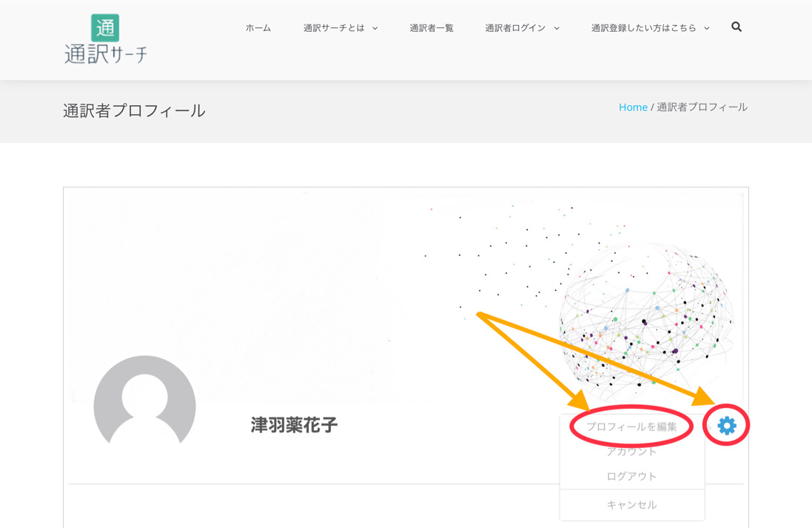Viewport: 812px width, 528px height.
Task: Click the 通訳サーチ site logo
Action: (x=105, y=39)
